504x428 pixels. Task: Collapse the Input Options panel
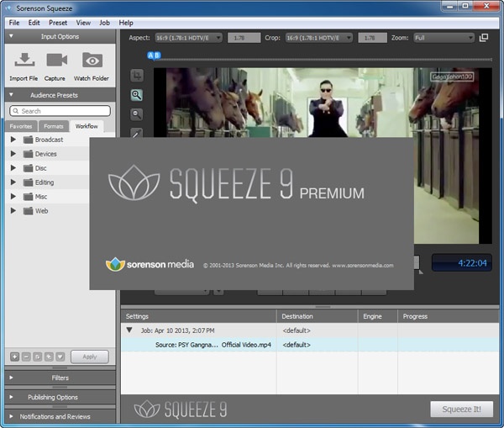click(x=11, y=36)
